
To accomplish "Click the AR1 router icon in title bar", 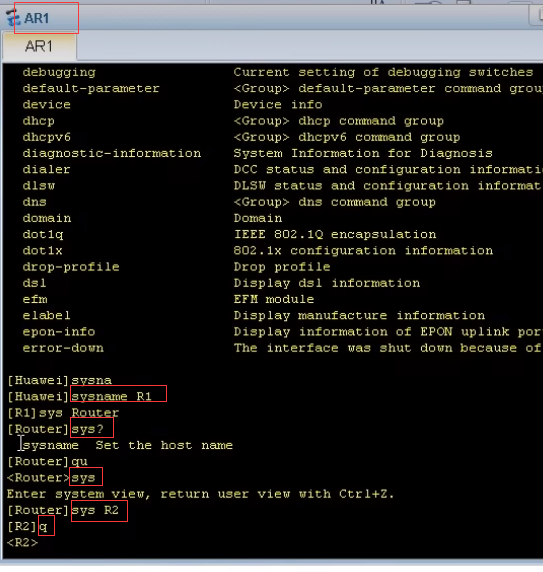I will pos(13,17).
